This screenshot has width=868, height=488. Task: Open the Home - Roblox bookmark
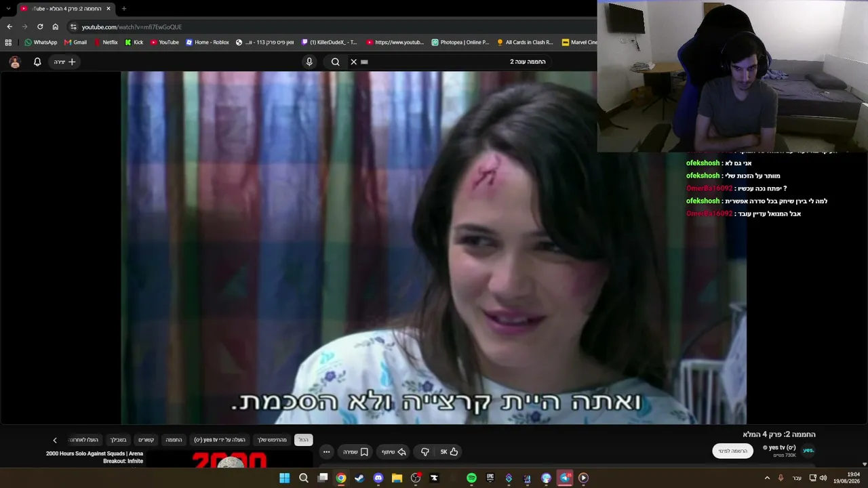tap(208, 42)
